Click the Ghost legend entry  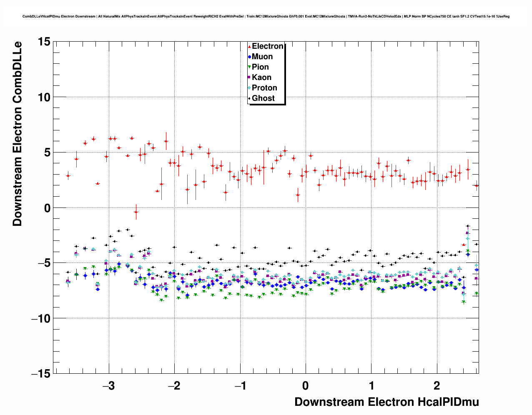click(x=261, y=98)
